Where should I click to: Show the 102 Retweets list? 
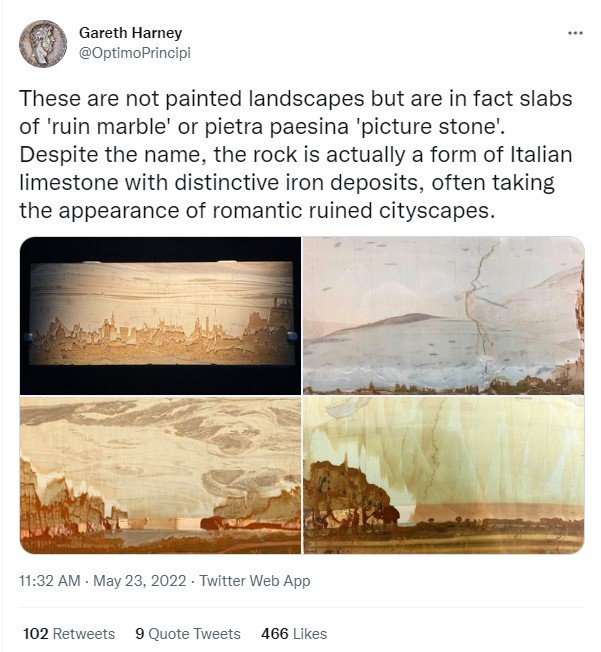click(x=69, y=633)
